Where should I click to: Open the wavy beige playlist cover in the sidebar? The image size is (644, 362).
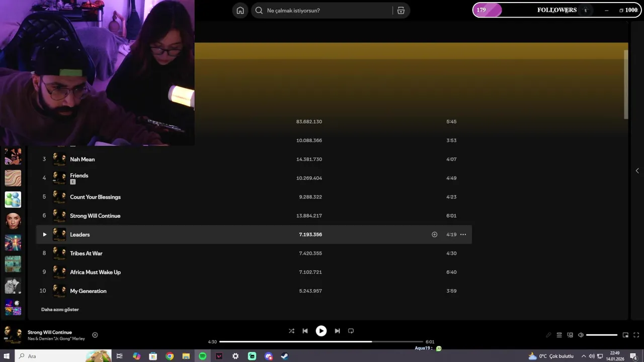point(13,178)
